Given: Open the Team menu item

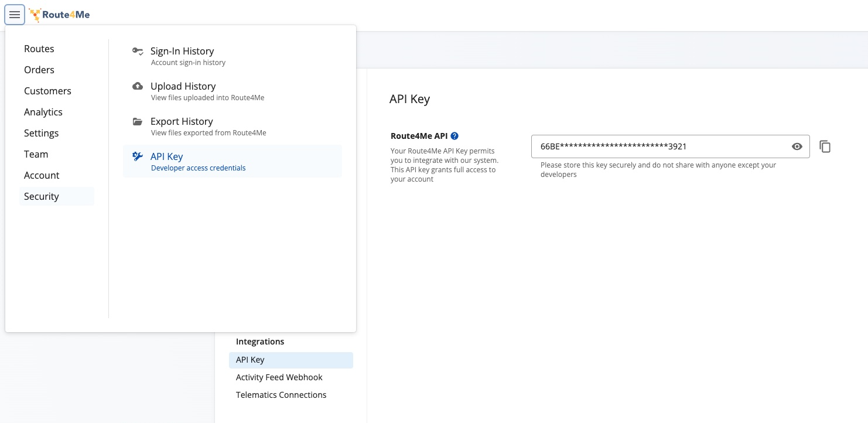Looking at the screenshot, I should pos(57,154).
